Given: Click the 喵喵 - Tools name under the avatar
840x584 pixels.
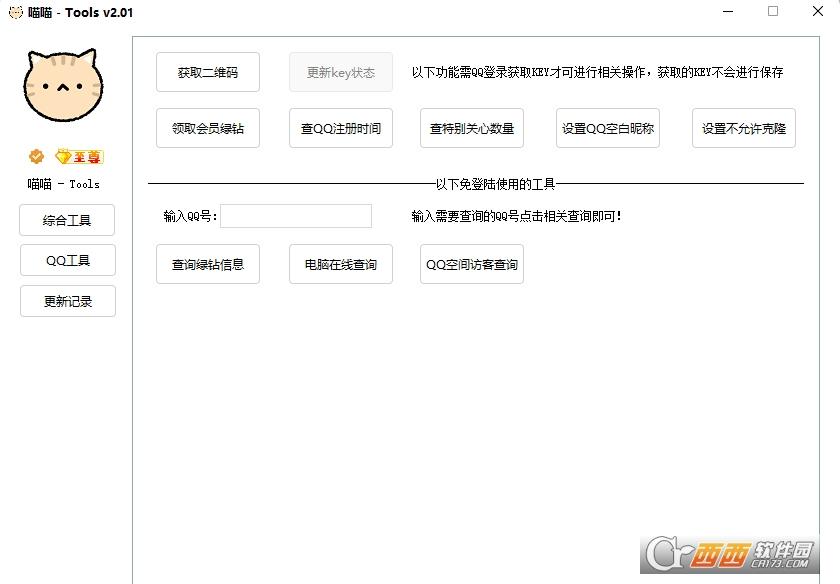Looking at the screenshot, I should pos(64,184).
